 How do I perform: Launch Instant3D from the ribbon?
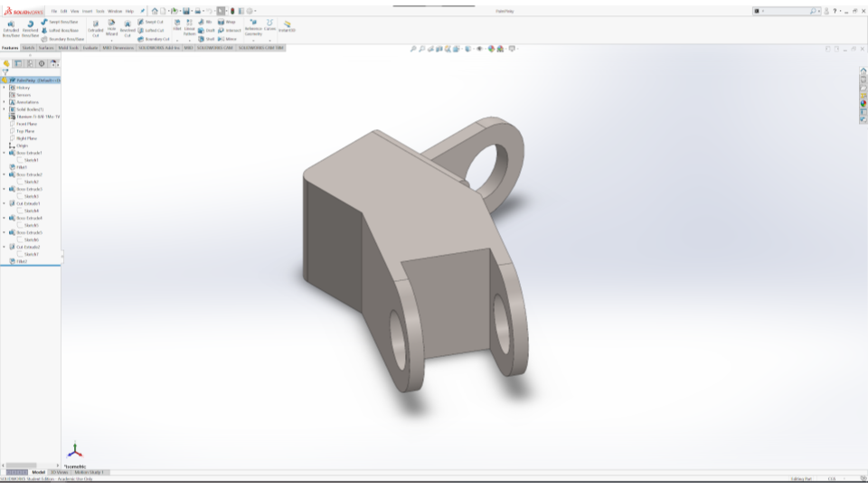288,26
